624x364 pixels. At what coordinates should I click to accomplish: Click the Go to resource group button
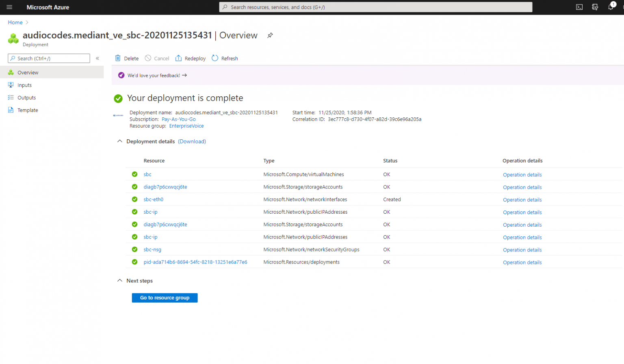(165, 297)
